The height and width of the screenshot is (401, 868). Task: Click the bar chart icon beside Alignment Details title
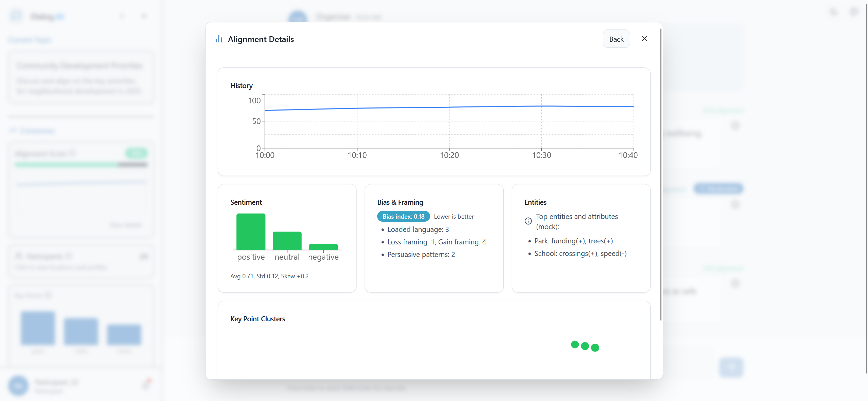point(218,39)
